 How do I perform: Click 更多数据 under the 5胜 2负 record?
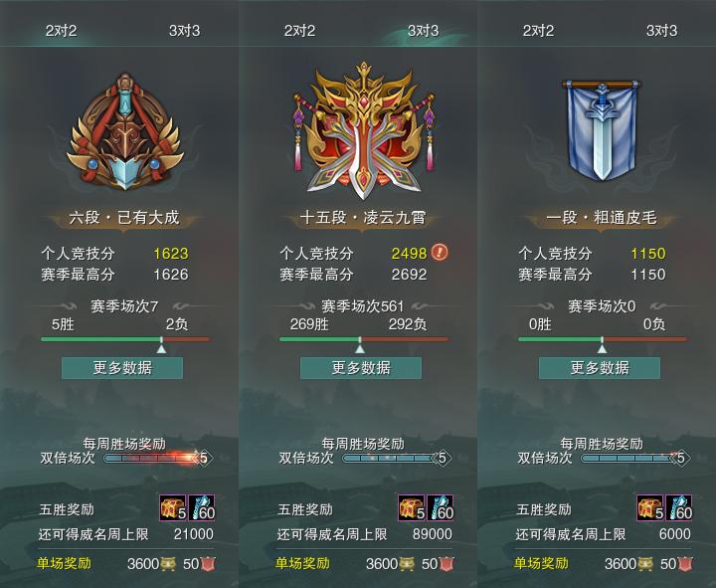[122, 368]
